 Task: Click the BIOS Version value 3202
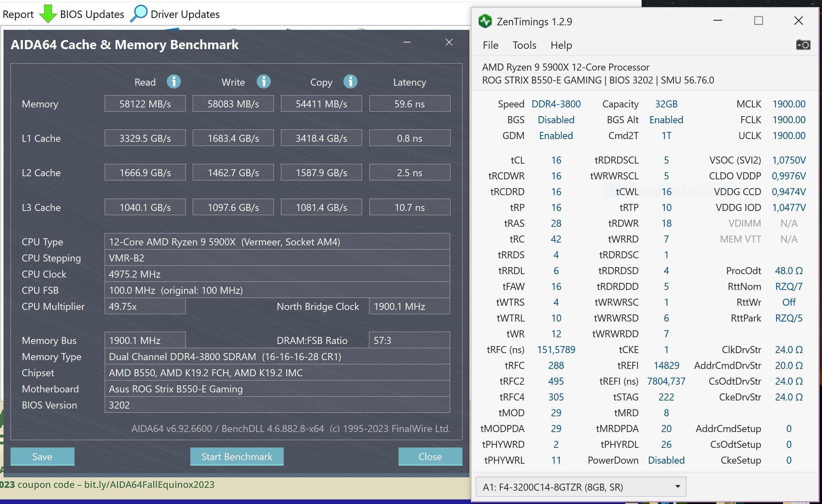277,405
